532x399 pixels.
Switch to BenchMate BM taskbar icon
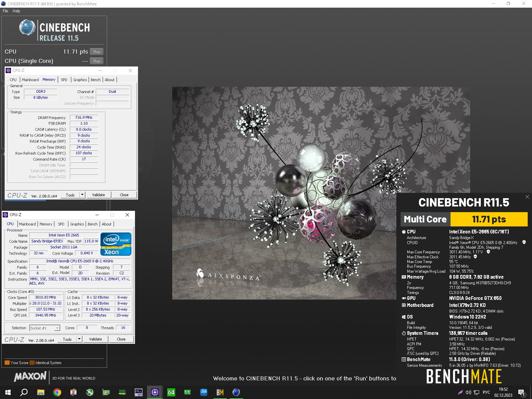[x=220, y=392]
